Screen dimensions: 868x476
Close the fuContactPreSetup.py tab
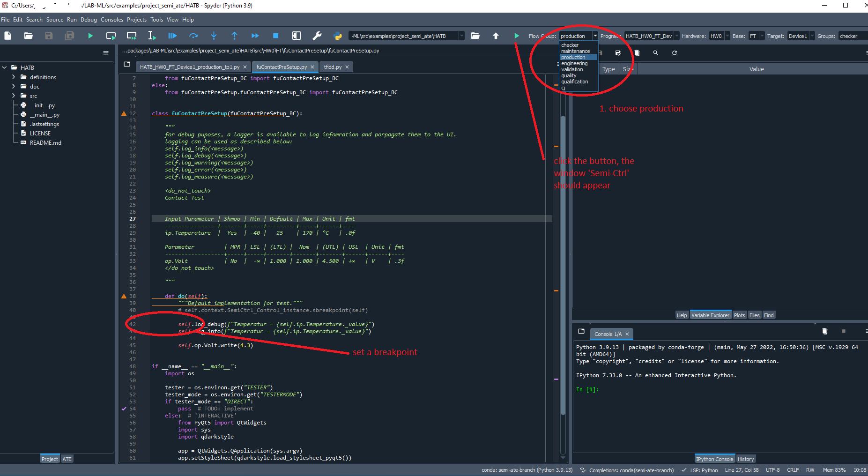tap(312, 67)
